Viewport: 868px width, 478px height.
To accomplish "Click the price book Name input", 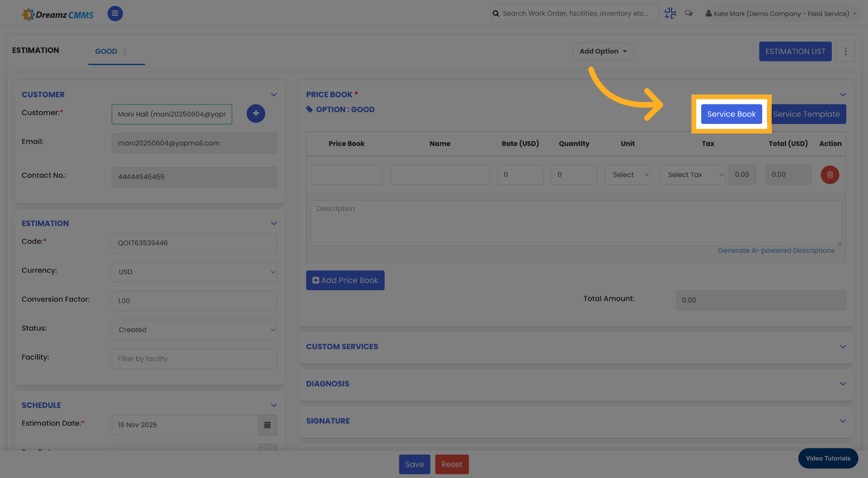I will 440,175.
